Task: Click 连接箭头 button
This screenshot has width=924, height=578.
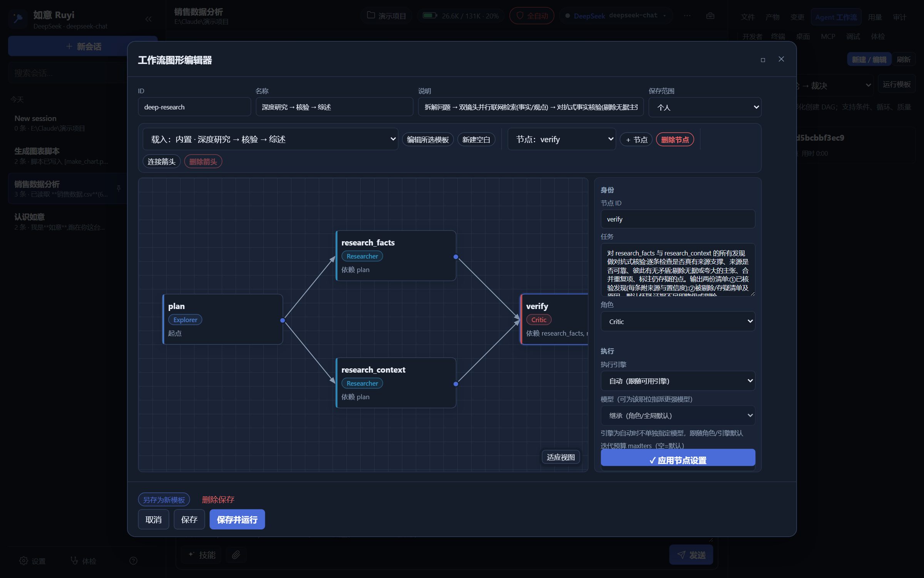Action: coord(161,161)
